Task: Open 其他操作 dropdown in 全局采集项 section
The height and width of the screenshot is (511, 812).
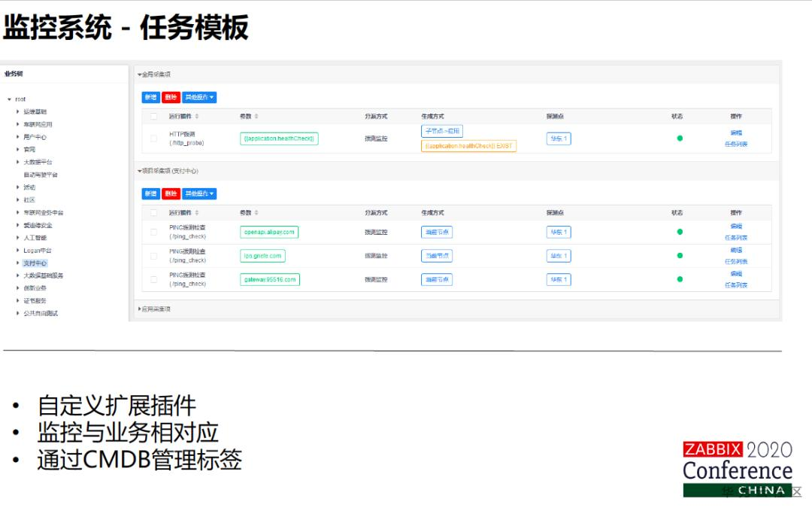Action: point(199,97)
